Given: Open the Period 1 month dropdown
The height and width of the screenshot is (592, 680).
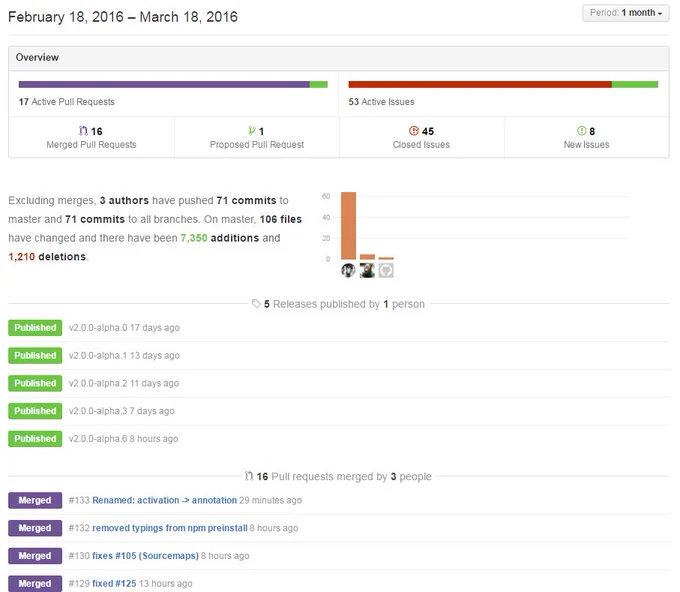Looking at the screenshot, I should point(625,13).
